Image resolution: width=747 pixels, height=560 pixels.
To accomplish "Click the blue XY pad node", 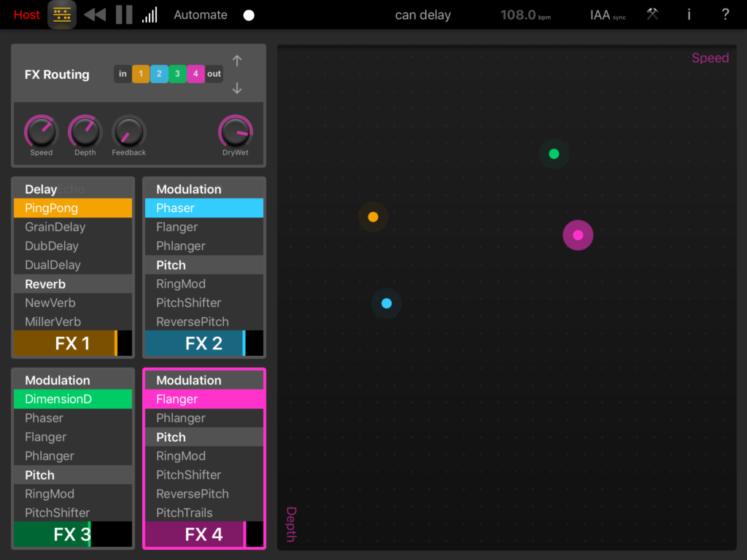I will (387, 303).
